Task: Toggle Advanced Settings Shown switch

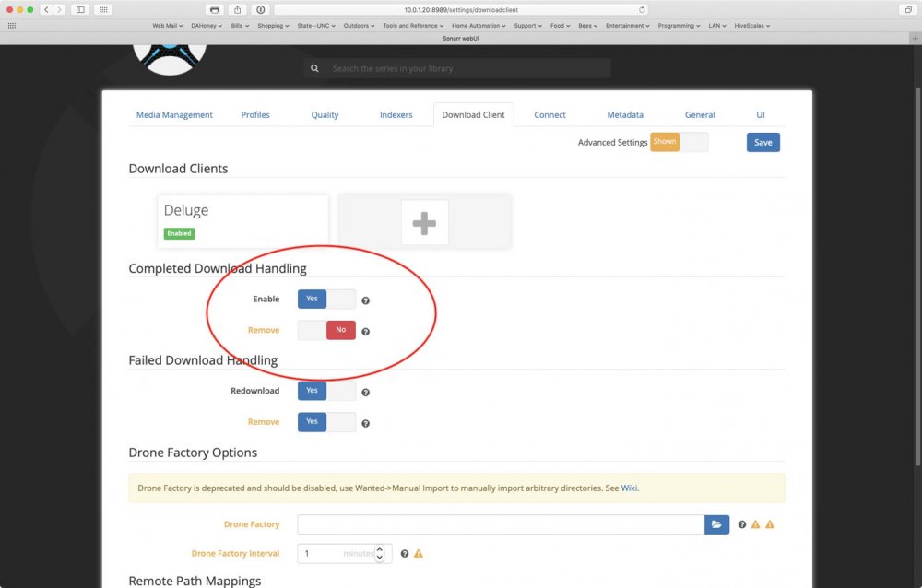Action: pos(680,142)
